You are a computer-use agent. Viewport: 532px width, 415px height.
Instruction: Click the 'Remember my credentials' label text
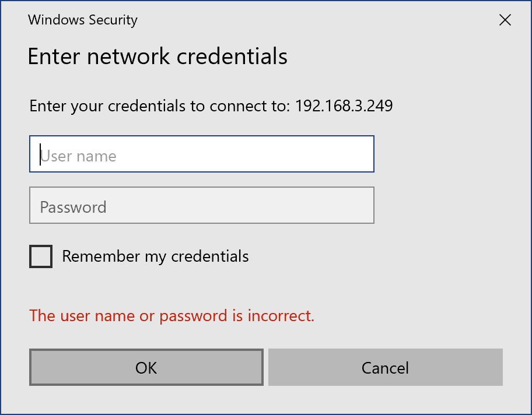click(x=155, y=256)
